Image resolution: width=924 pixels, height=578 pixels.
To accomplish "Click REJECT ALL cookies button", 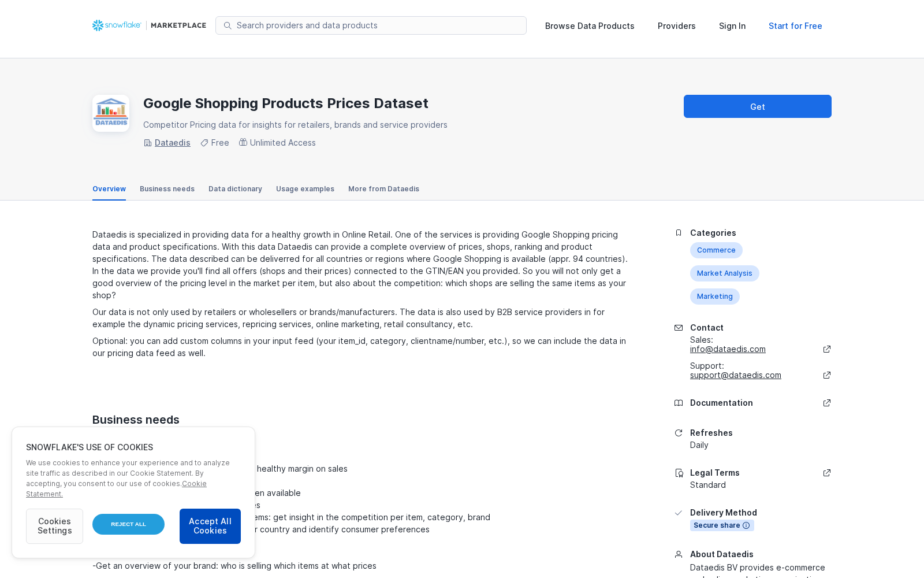I will (128, 524).
